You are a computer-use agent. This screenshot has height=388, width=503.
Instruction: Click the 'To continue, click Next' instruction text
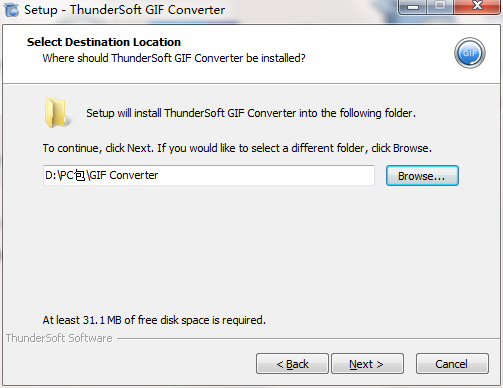click(x=237, y=148)
